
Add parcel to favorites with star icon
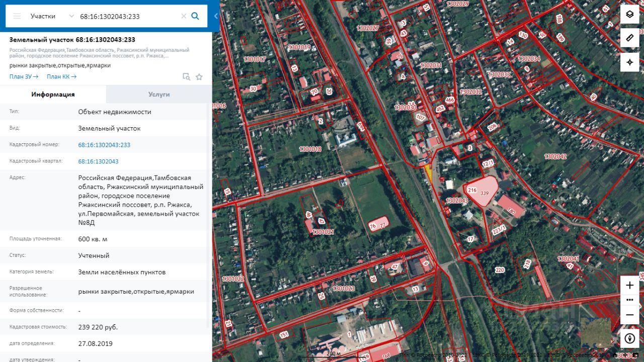pos(199,77)
